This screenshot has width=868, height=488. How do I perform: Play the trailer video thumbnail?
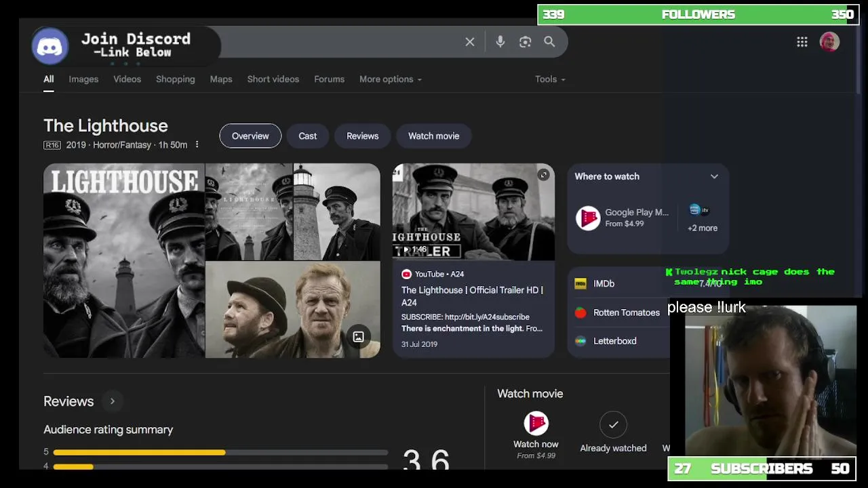(473, 212)
